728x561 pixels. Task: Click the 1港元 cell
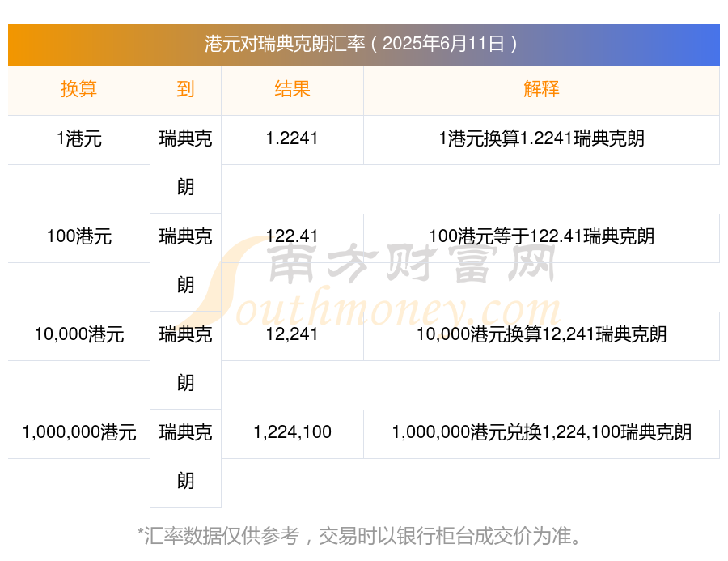[79, 138]
